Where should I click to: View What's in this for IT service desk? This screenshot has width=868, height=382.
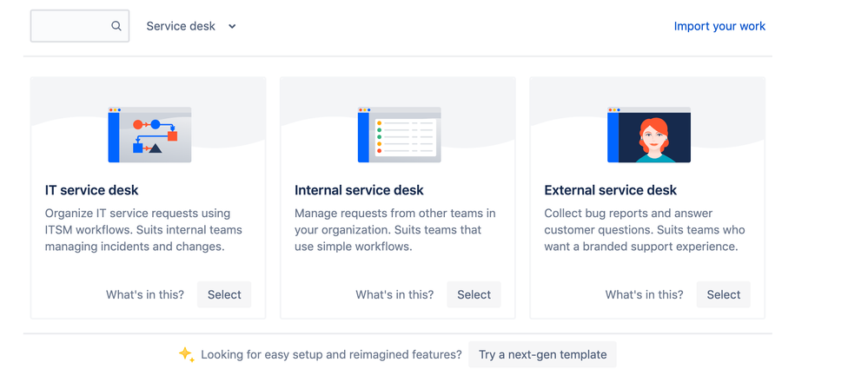tap(145, 294)
